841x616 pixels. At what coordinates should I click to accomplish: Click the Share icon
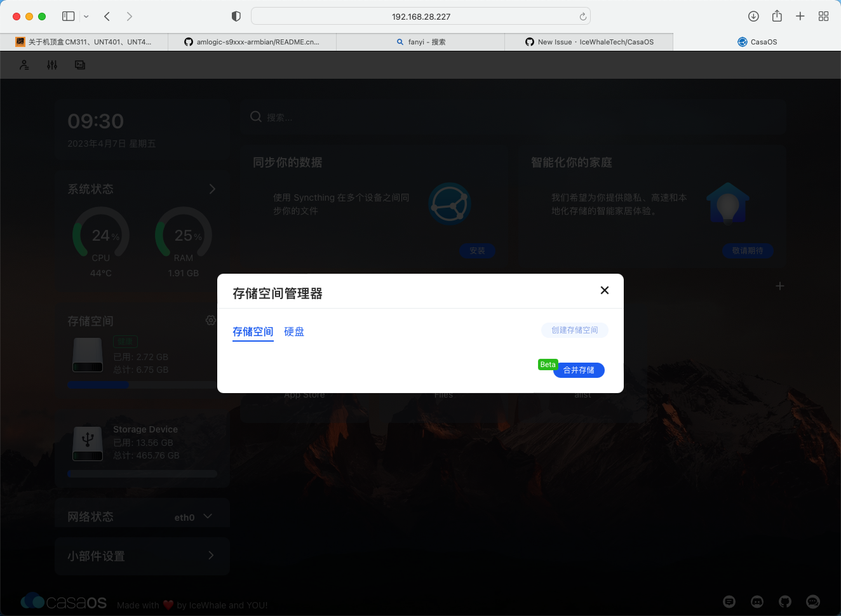coord(777,16)
